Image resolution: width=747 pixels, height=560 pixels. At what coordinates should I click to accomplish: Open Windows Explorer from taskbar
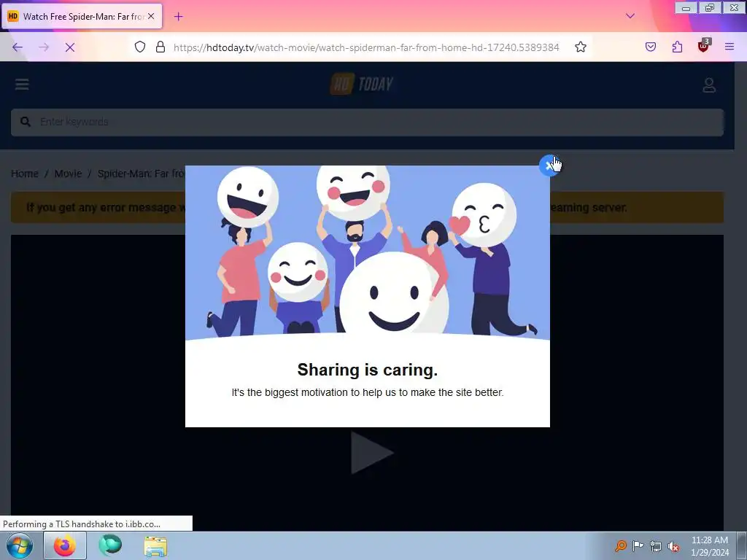tap(155, 546)
